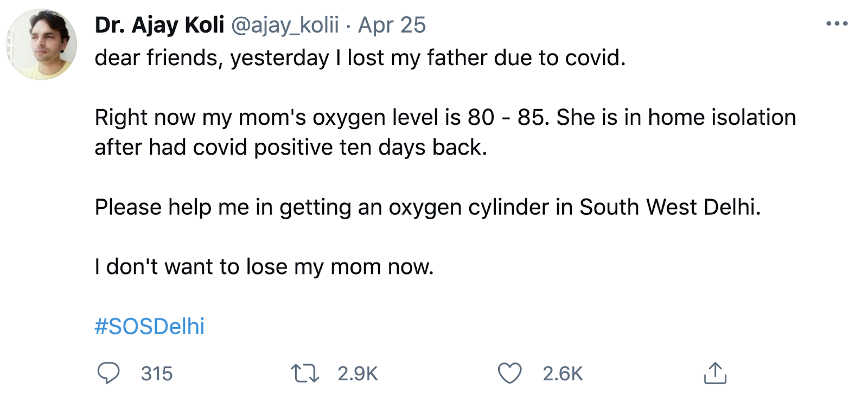Screen dimensions: 868x402
Task: Click Dr. Ajay Koli's profile picture
Action: pyautogui.click(x=42, y=44)
